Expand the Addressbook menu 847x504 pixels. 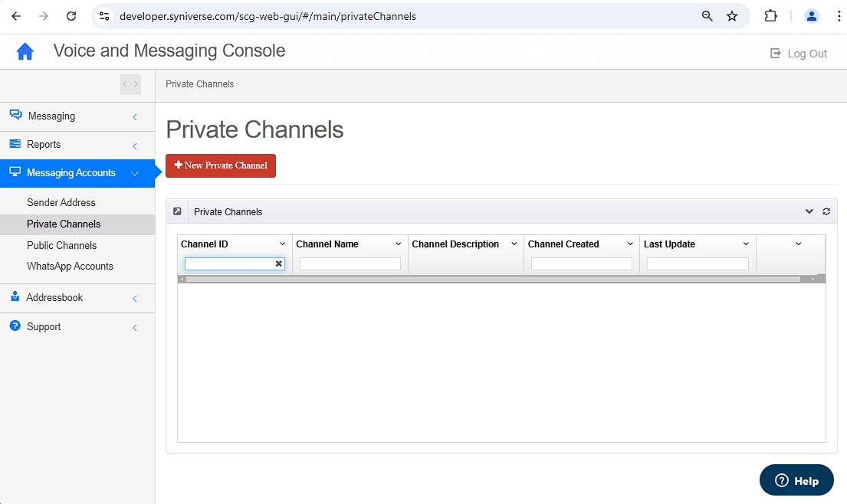tap(77, 298)
